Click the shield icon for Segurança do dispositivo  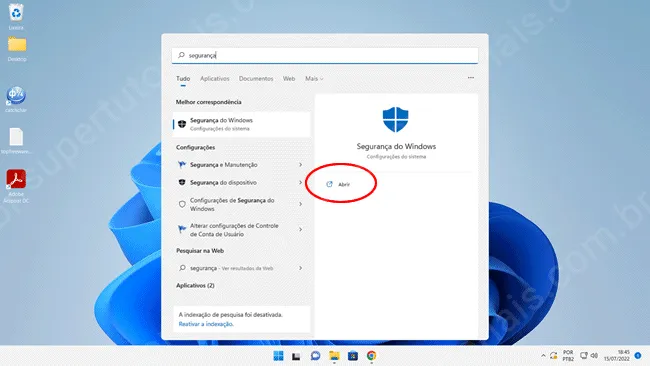(x=182, y=182)
